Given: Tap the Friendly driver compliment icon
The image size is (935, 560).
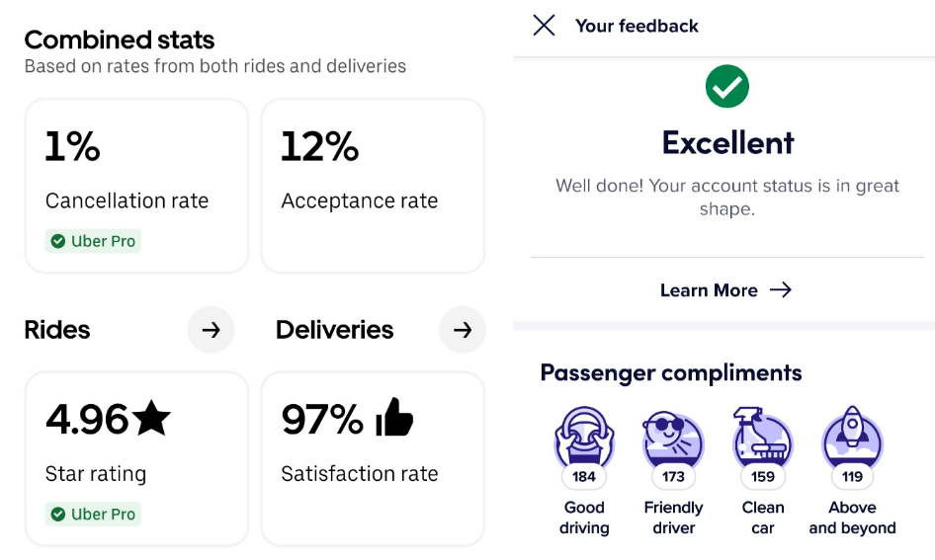Looking at the screenshot, I should 673,437.
